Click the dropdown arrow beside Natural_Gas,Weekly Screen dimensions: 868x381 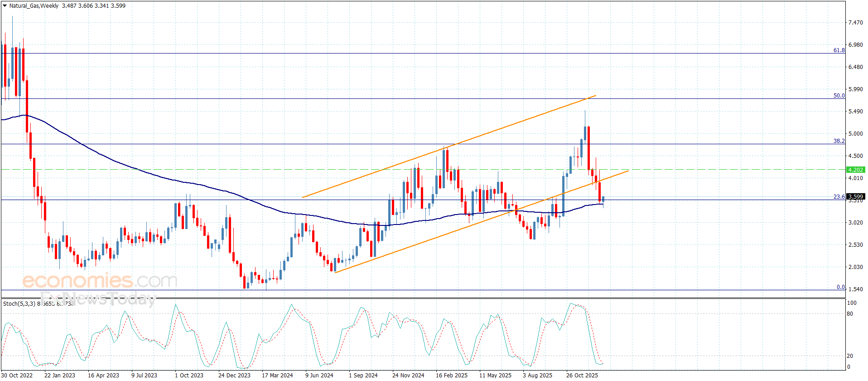point(5,6)
